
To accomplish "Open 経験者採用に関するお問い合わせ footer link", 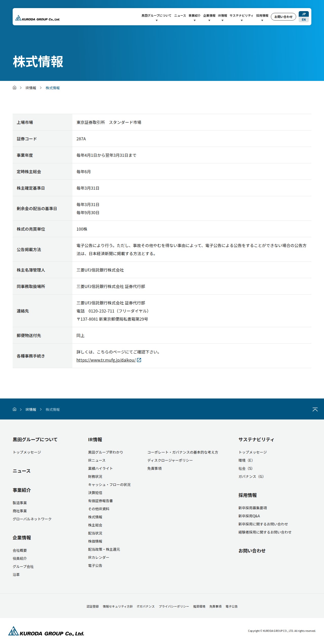I will (x=265, y=532).
